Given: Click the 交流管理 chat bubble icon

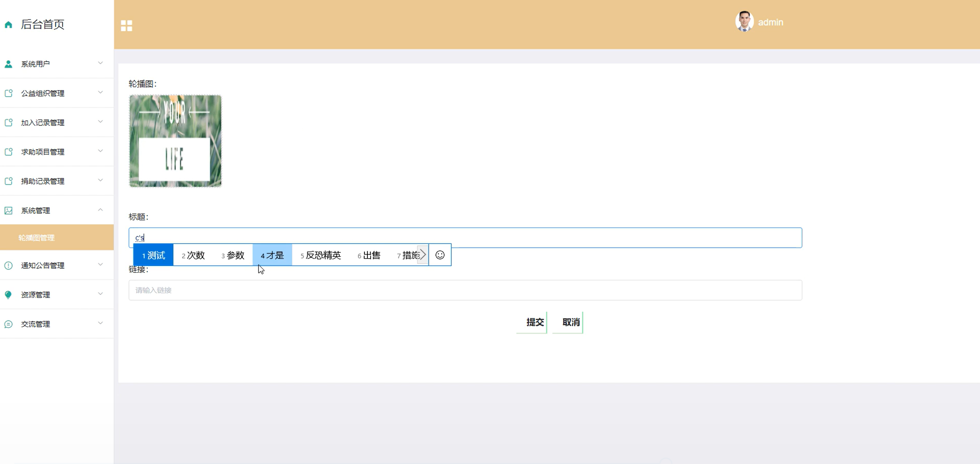Looking at the screenshot, I should (8, 324).
